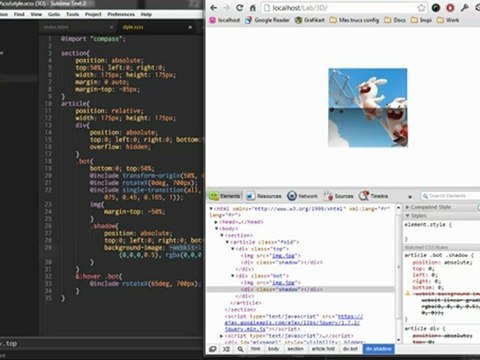Bookmark page with the star icon
The image size is (480, 360).
click(x=421, y=8)
